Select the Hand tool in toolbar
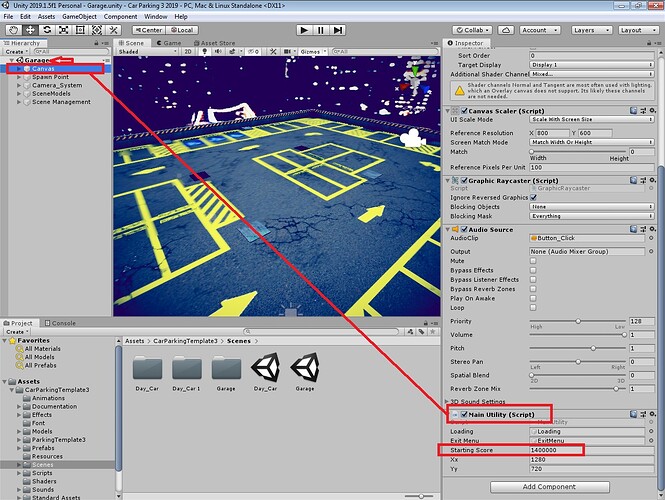The width and height of the screenshot is (665, 500). (14, 30)
